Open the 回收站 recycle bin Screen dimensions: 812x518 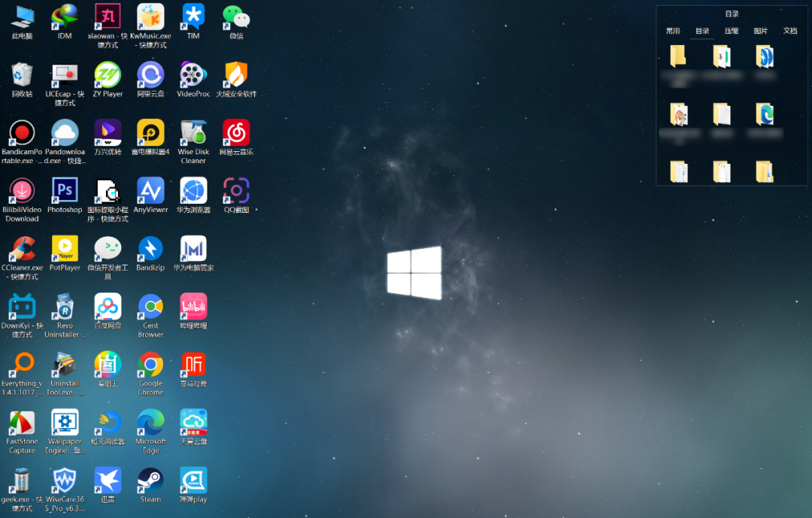(23, 76)
